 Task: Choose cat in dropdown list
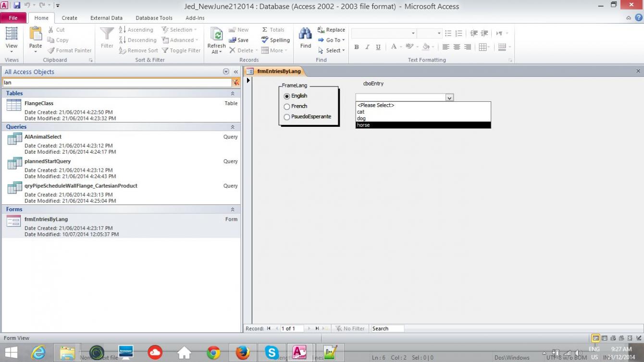point(423,112)
